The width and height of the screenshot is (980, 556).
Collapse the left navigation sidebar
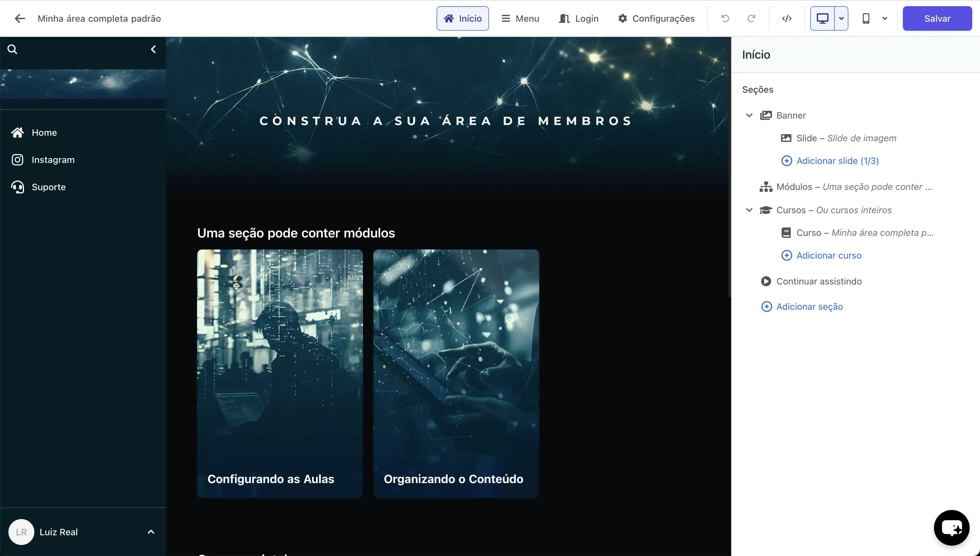coord(153,49)
